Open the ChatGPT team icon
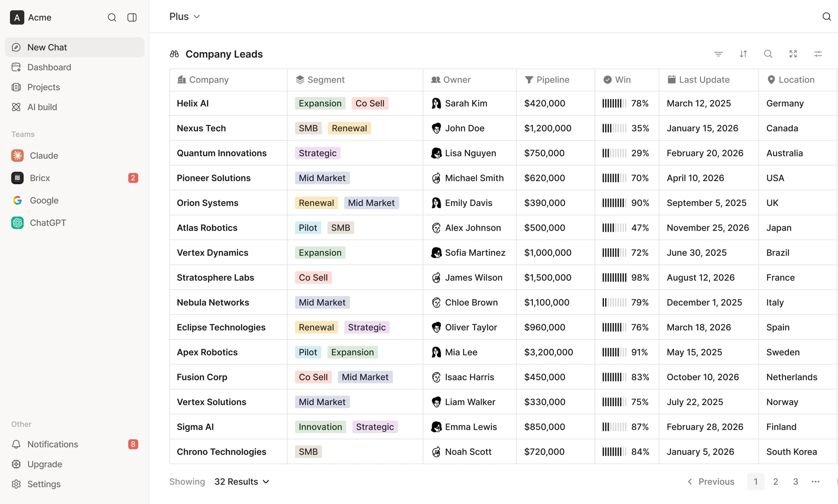The image size is (838, 504). [18, 223]
